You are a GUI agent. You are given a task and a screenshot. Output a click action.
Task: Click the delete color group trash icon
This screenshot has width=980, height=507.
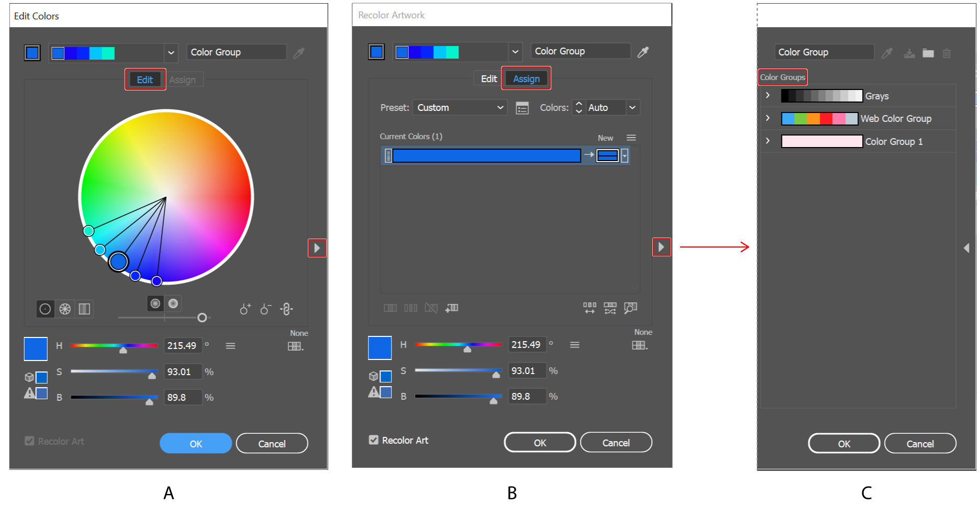(x=946, y=53)
